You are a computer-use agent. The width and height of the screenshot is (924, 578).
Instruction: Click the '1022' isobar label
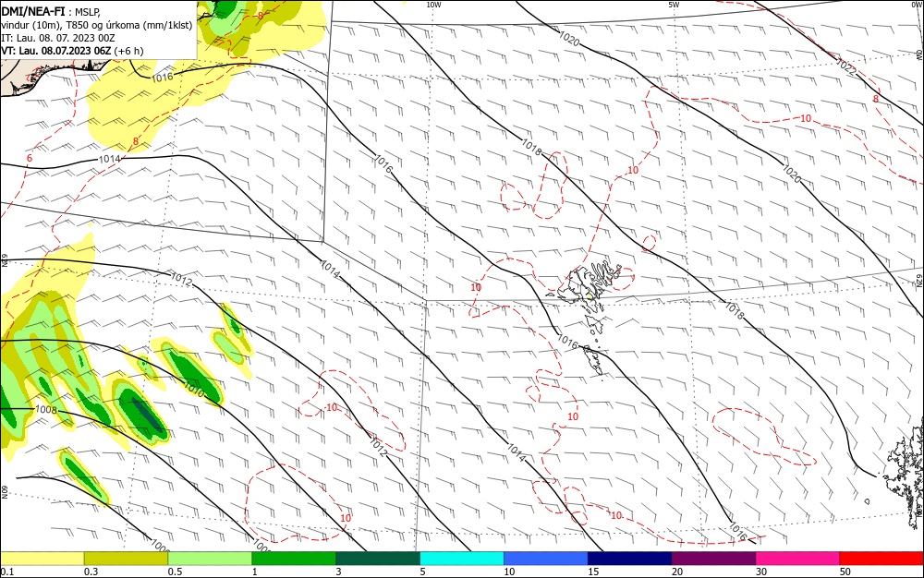coord(846,66)
